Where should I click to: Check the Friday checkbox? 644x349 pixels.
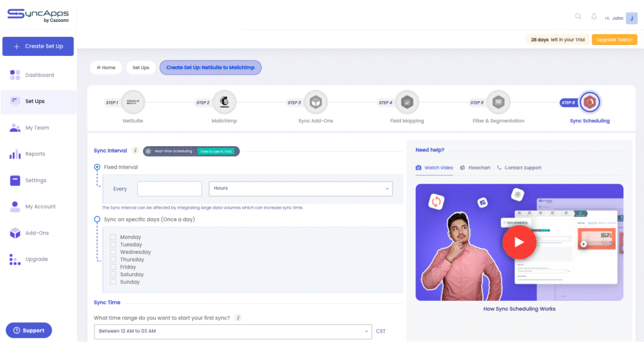pyautogui.click(x=113, y=267)
